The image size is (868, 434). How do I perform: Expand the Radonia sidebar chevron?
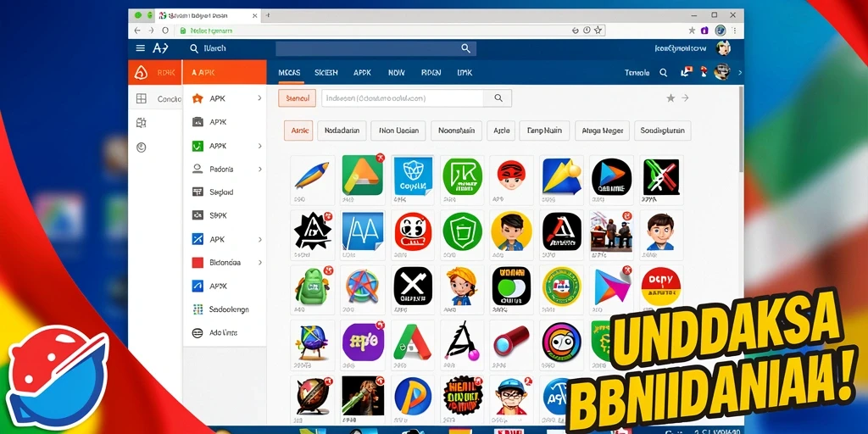[259, 170]
